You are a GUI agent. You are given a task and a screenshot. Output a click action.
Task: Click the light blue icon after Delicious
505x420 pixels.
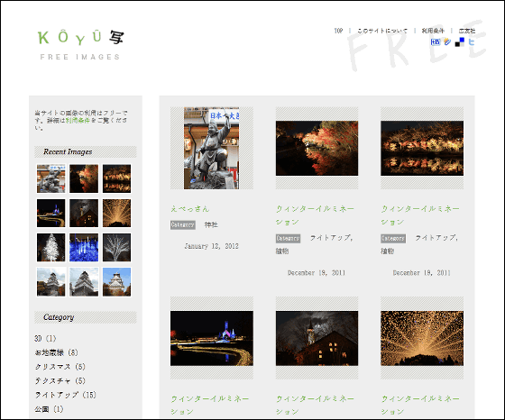472,41
